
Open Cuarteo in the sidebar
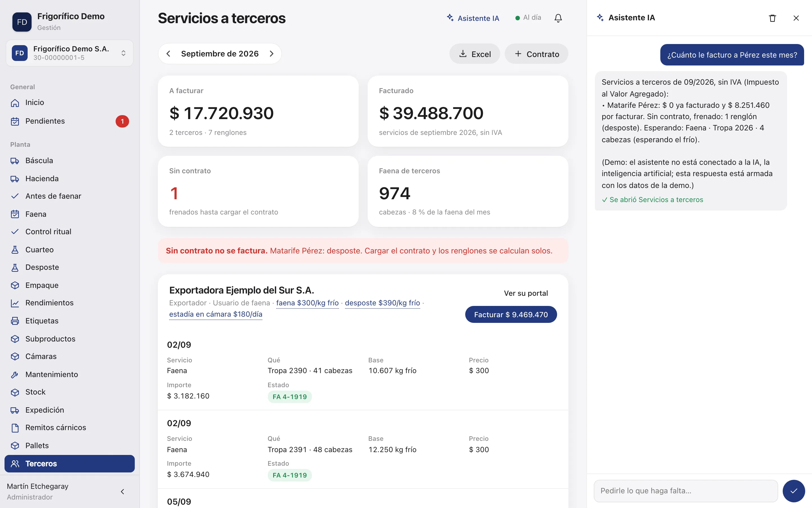click(69, 250)
